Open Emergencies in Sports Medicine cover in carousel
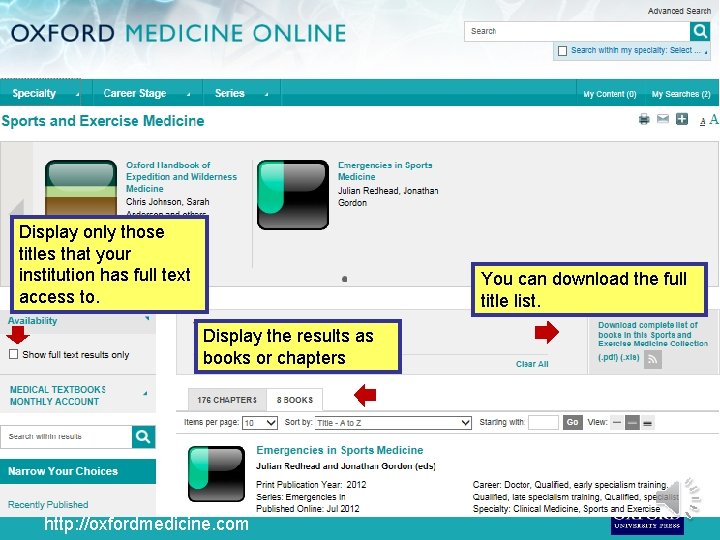 coord(293,195)
